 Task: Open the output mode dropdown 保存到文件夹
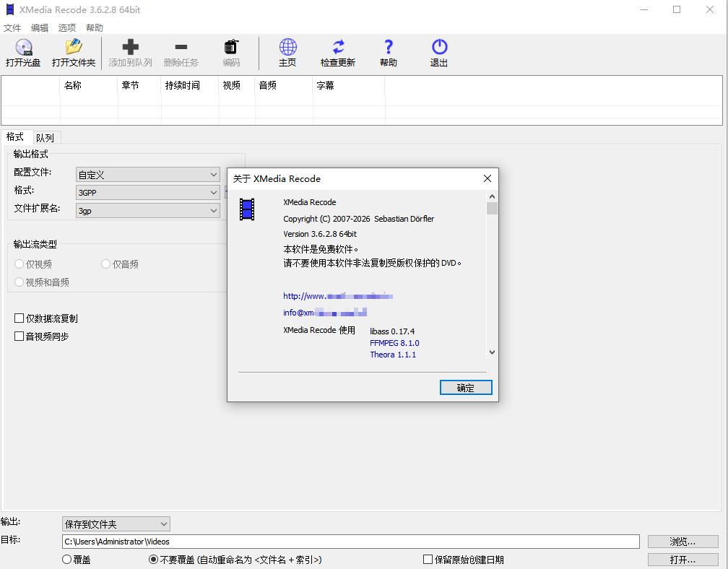[116, 524]
